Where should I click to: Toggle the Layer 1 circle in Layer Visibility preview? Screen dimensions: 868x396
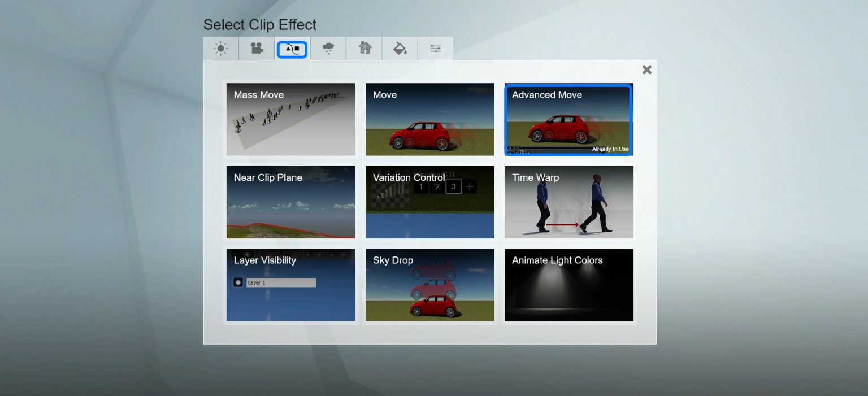pos(238,282)
